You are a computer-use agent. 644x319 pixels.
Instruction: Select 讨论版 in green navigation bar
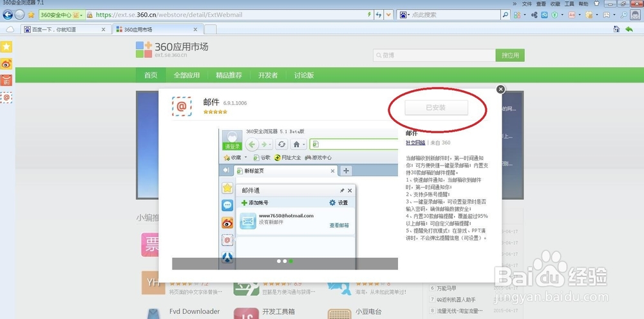(304, 75)
